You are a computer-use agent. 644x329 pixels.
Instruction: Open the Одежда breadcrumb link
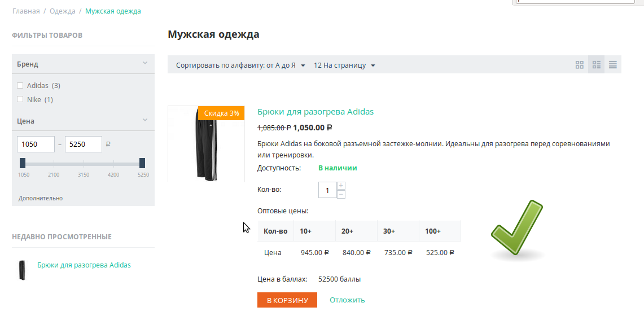(62, 11)
